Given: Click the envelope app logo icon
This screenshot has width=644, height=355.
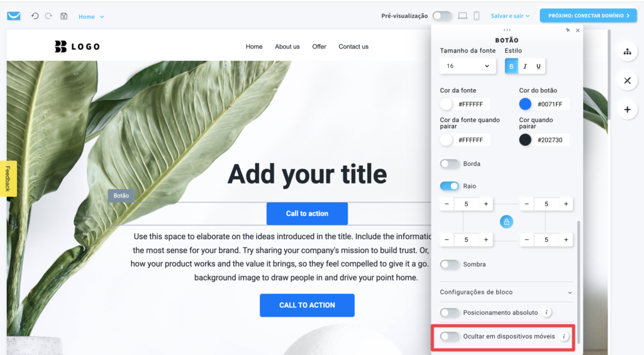Looking at the screenshot, I should point(14,16).
